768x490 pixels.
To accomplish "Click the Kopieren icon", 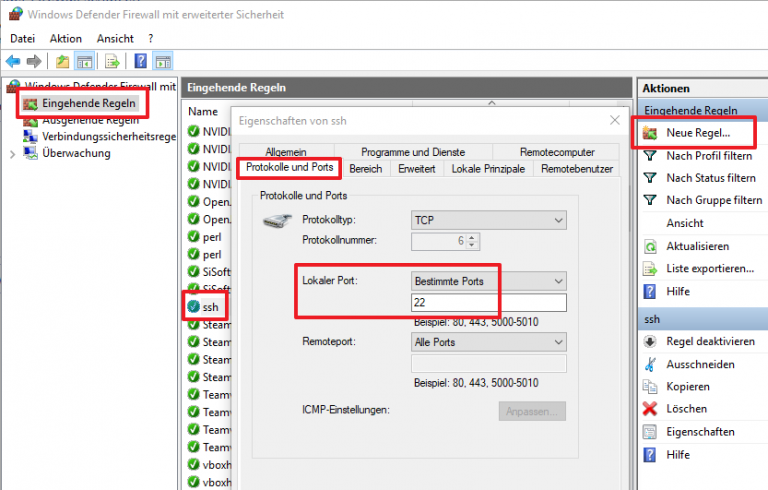I will click(x=650, y=387).
